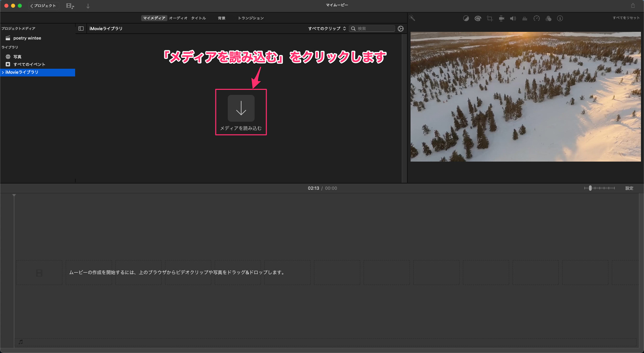Toggle media browser display in toolbar
Screen dimensions: 644x353
point(70,6)
